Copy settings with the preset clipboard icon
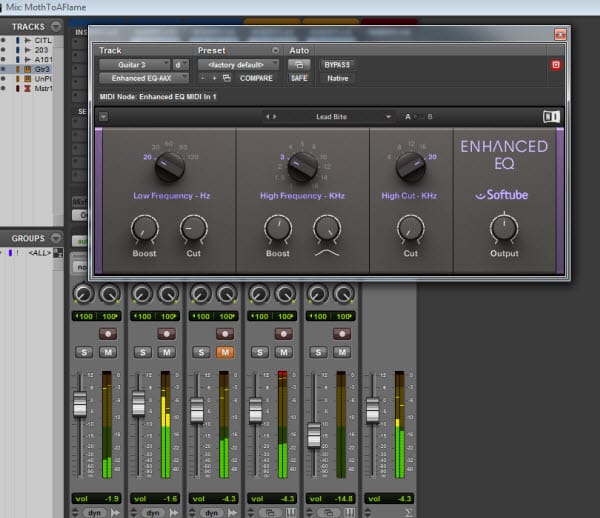 tap(227, 78)
